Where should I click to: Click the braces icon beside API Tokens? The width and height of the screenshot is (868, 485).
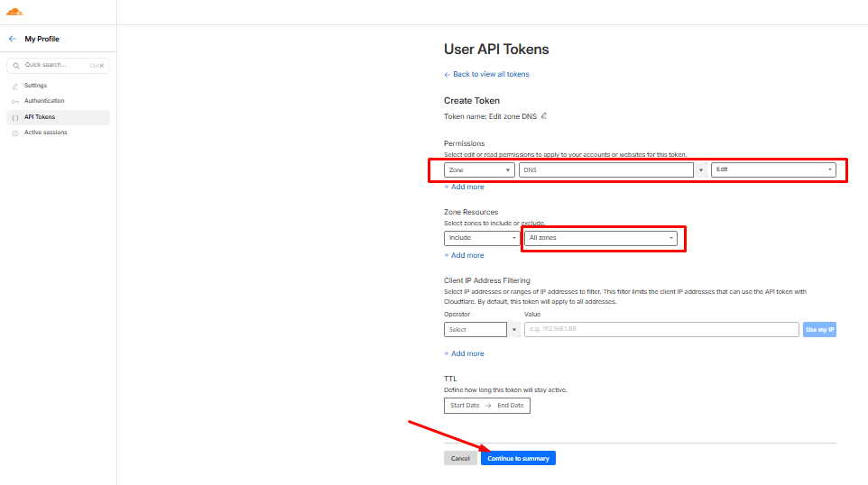pos(14,117)
